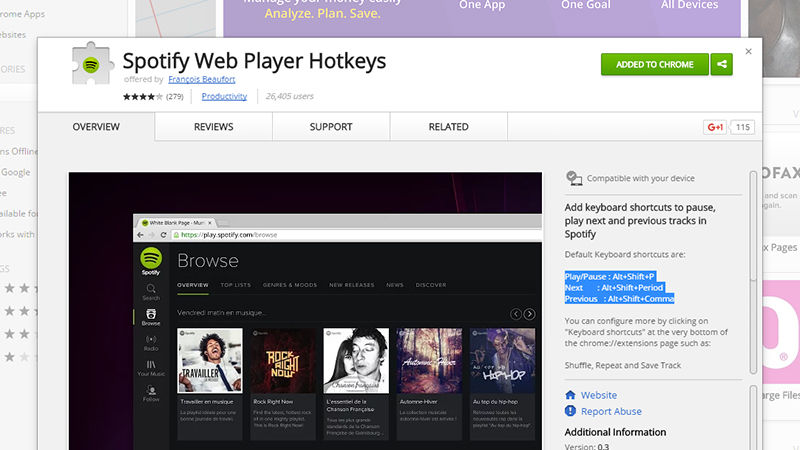Open the Website link
800x450 pixels.
click(598, 395)
